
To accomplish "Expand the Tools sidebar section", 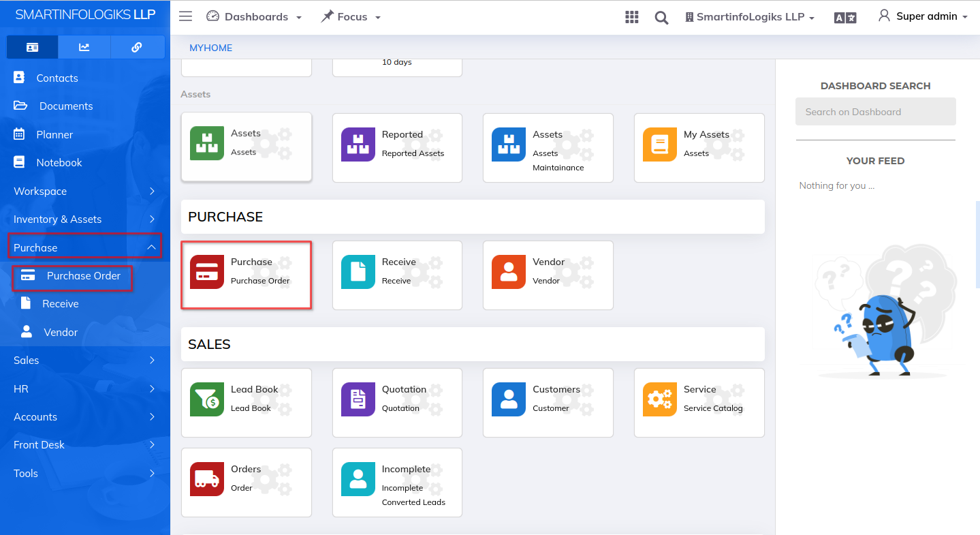I will click(x=85, y=473).
